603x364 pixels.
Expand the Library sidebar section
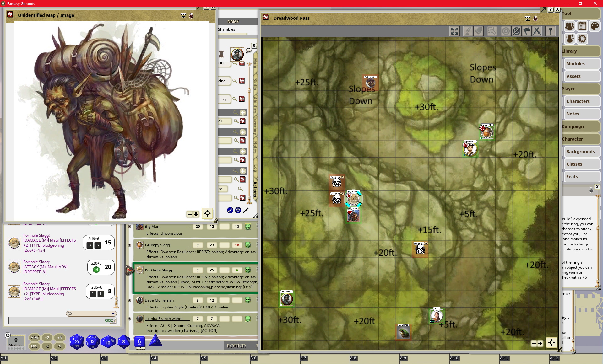point(581,51)
